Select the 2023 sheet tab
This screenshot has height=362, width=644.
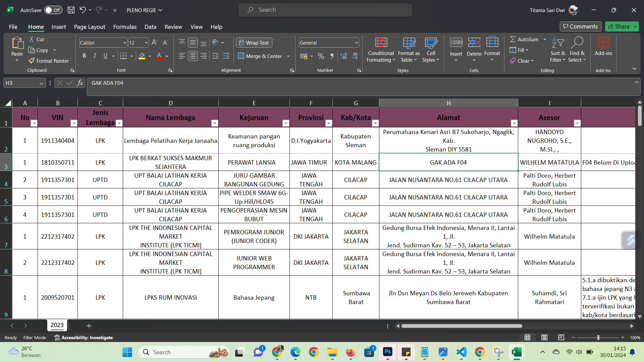(x=57, y=325)
